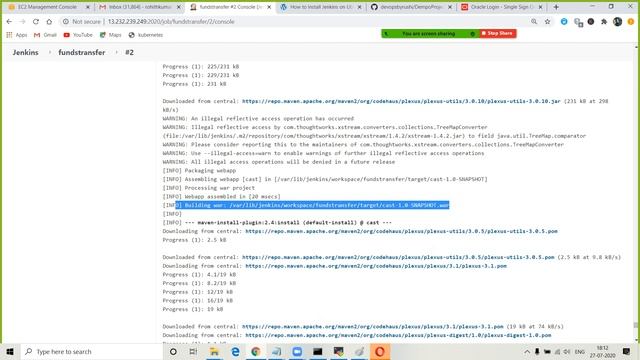The width and height of the screenshot is (640, 360).
Task: Open the Extensions puzzle icon
Action: point(604,22)
